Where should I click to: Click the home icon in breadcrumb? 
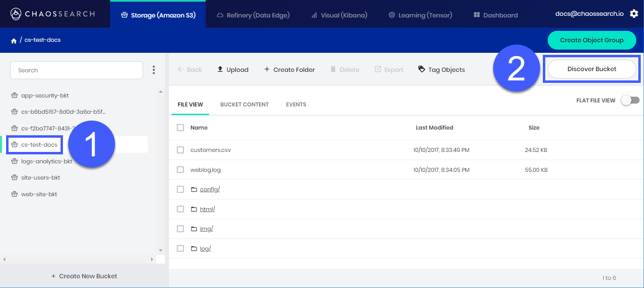coord(14,41)
